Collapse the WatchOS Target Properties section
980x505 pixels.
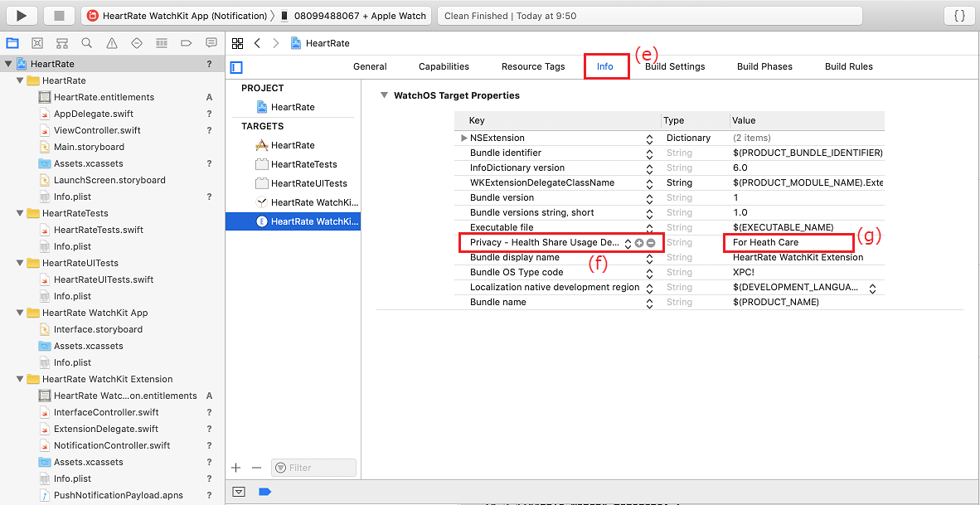click(384, 95)
